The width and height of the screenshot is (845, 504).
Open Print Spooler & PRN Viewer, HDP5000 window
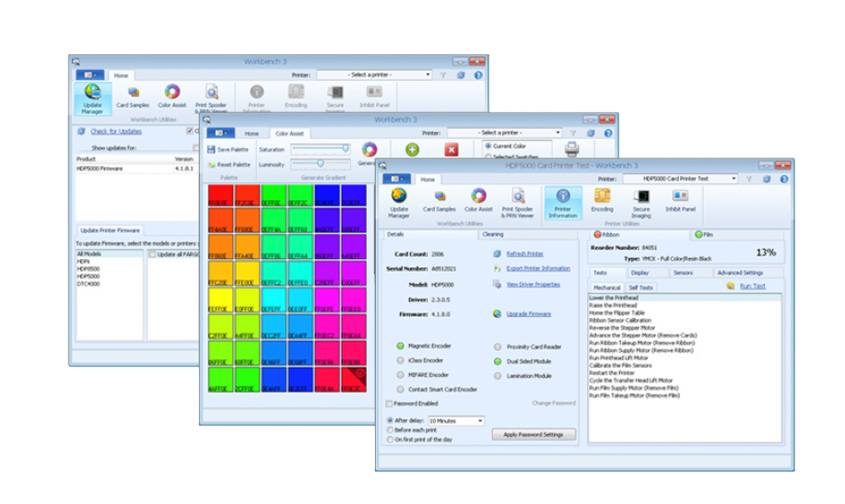click(517, 203)
